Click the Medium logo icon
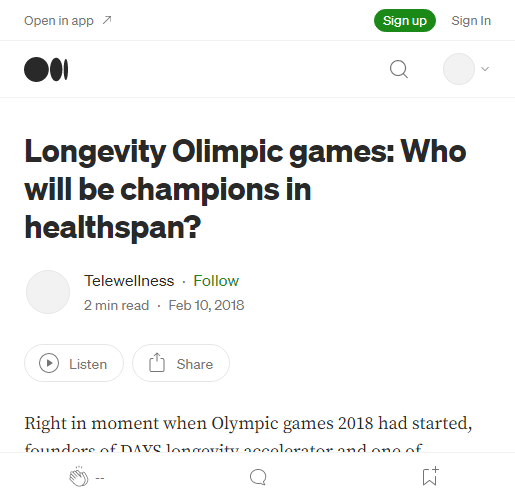The width and height of the screenshot is (515, 500). tap(46, 69)
